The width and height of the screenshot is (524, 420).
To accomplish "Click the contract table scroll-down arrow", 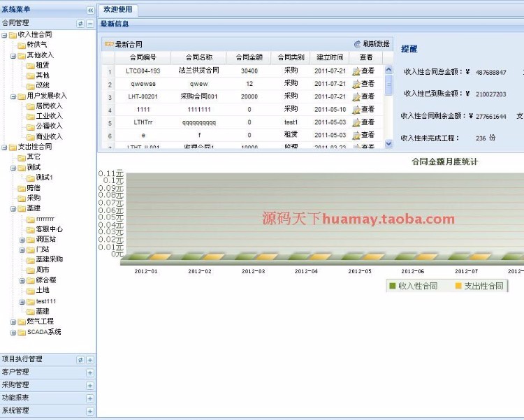I will tap(388, 144).
